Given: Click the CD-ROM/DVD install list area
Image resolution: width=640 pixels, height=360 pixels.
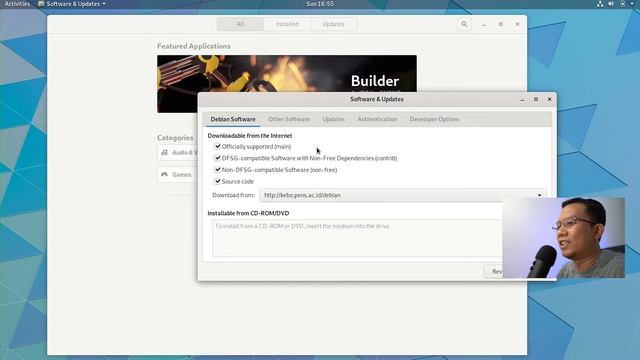Looking at the screenshot, I should (x=357, y=238).
